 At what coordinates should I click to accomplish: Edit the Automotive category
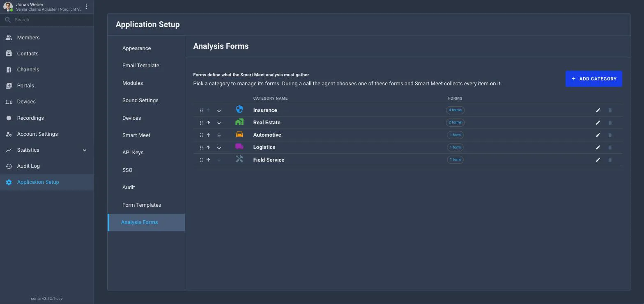(x=598, y=135)
